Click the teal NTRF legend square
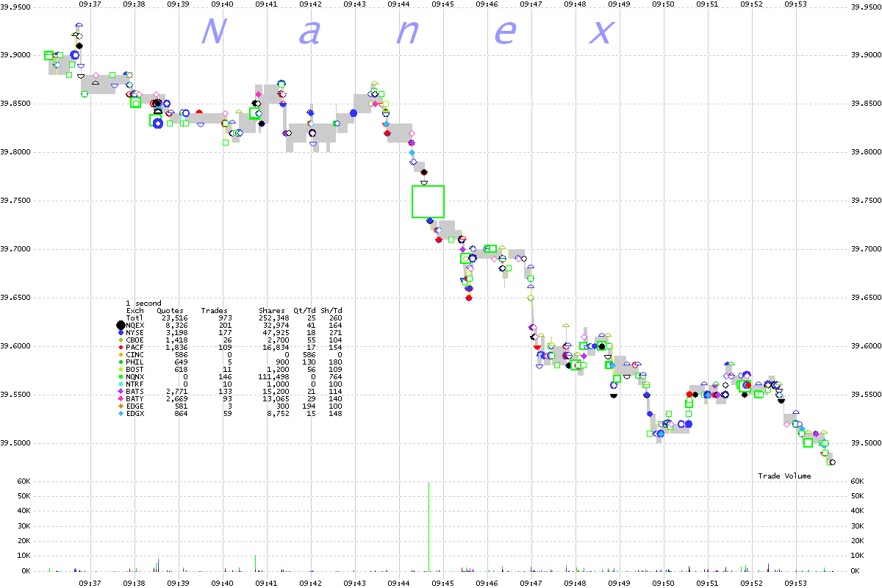This screenshot has width=882, height=588. 121,384
